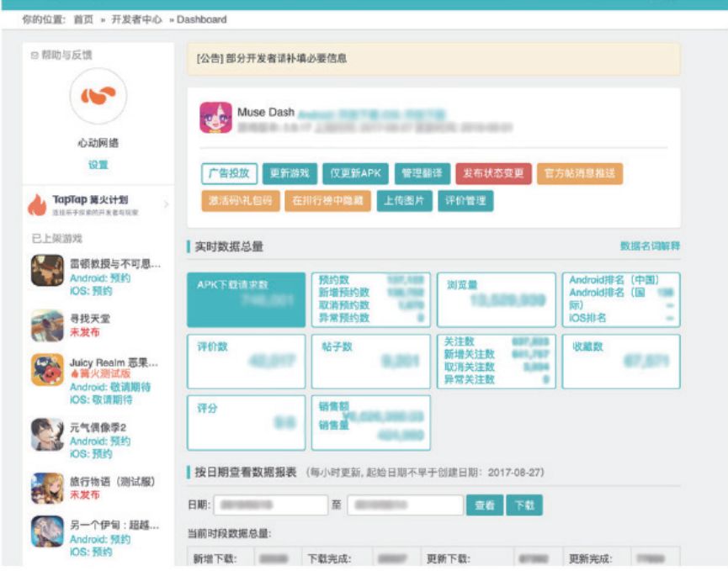This screenshot has height=571, width=728.
Task: Click the 元气偶像季2 game icon
Action: pos(48,434)
